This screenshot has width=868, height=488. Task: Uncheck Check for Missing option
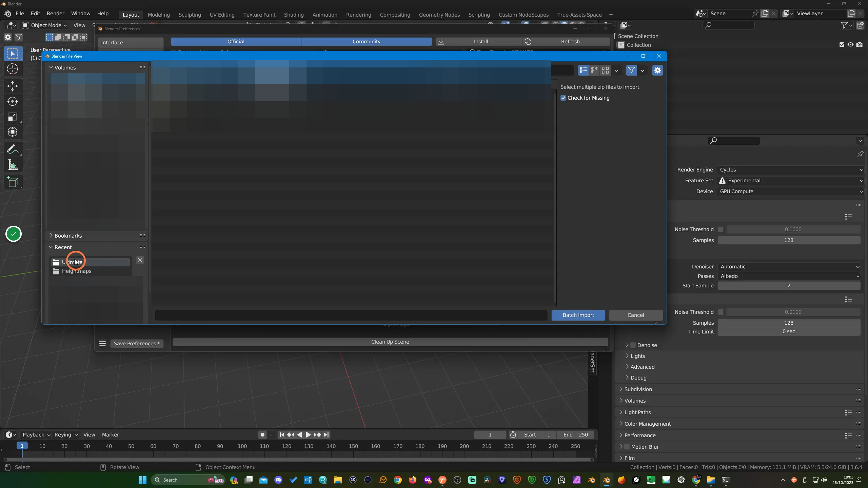(x=563, y=98)
